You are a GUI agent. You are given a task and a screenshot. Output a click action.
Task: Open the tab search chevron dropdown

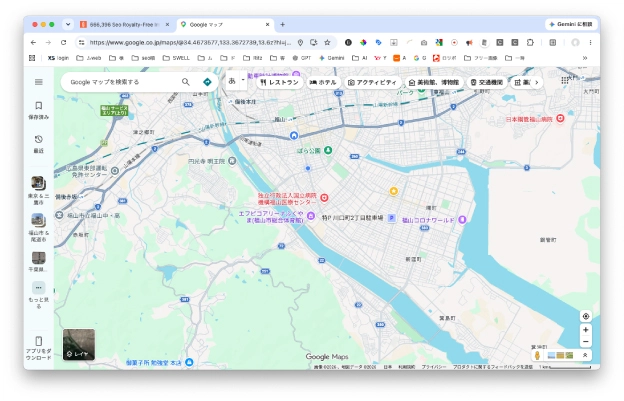[68, 24]
